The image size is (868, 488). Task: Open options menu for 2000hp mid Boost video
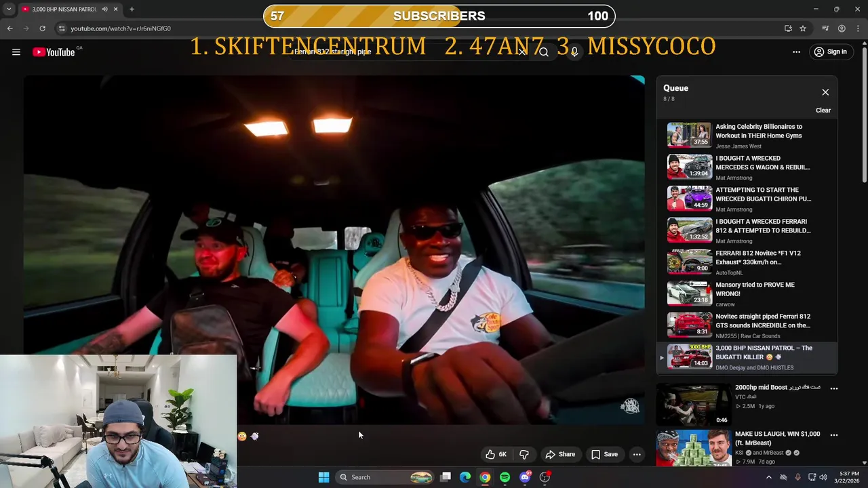(x=834, y=388)
